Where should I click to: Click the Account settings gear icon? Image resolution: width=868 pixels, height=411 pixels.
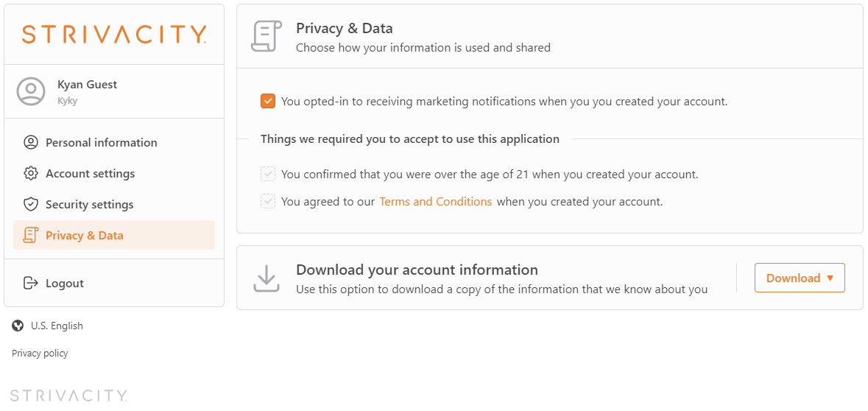(30, 173)
